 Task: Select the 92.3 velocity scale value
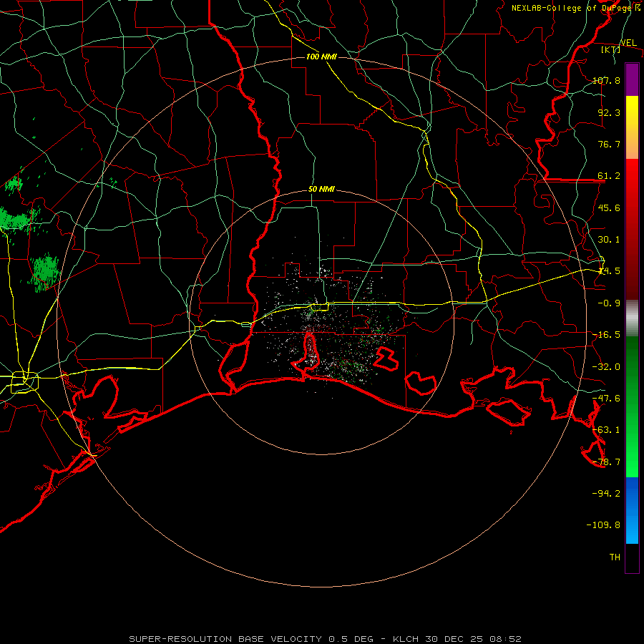click(609, 112)
